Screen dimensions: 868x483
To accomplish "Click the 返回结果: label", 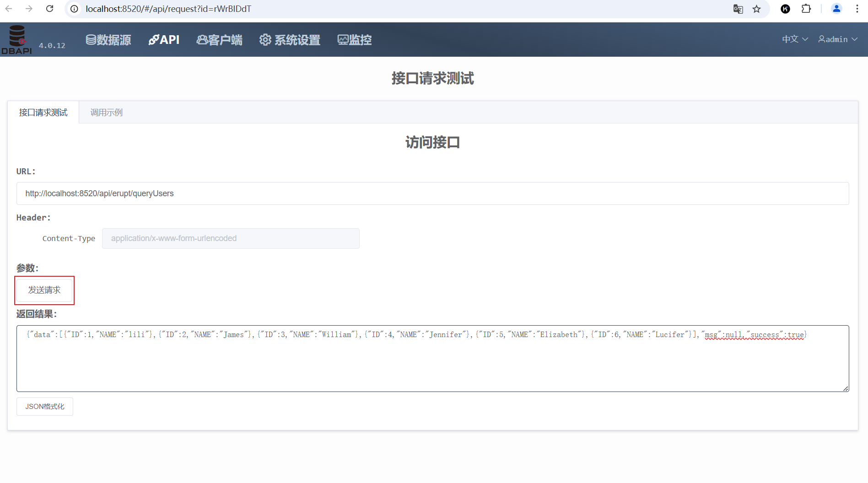I will pos(37,314).
